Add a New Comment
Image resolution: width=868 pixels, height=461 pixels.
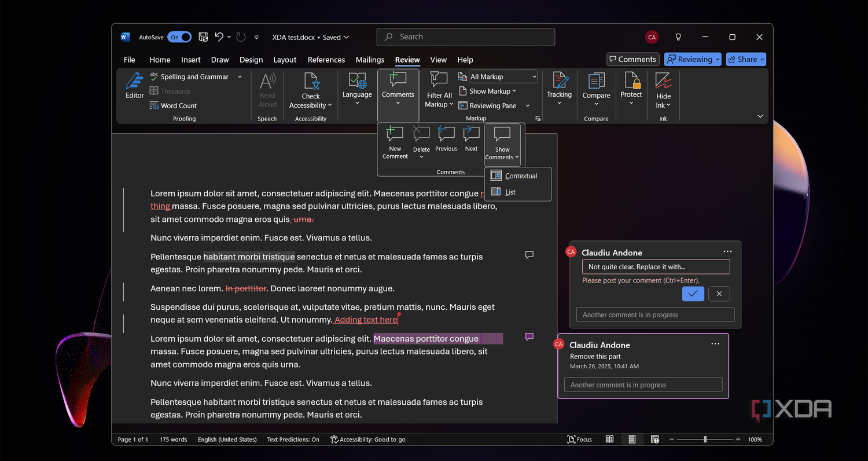coord(395,142)
